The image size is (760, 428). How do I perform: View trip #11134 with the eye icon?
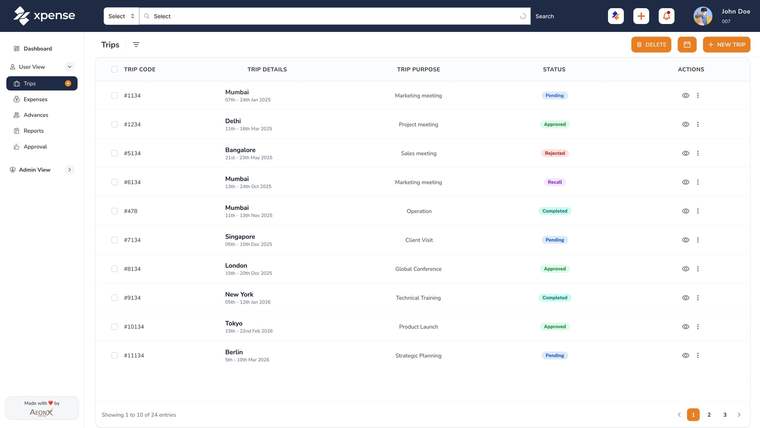tap(685, 355)
